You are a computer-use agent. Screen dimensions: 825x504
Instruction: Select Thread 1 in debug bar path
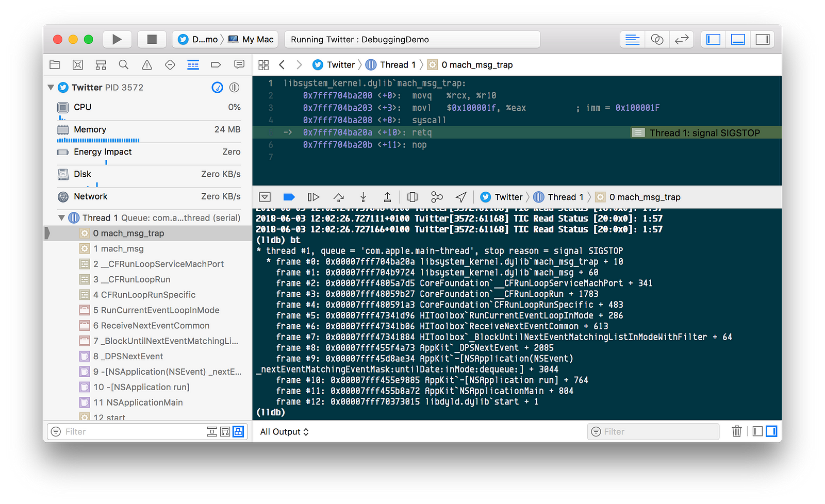click(558, 197)
